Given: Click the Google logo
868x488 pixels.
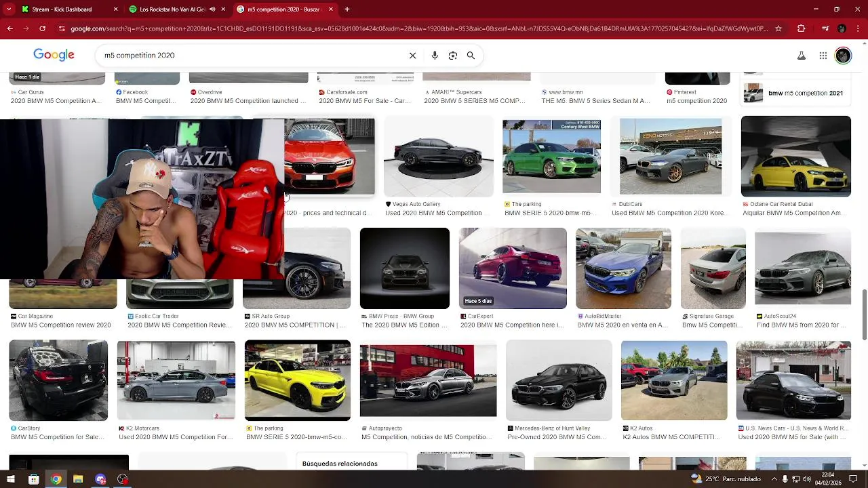Looking at the screenshot, I should pos(54,56).
